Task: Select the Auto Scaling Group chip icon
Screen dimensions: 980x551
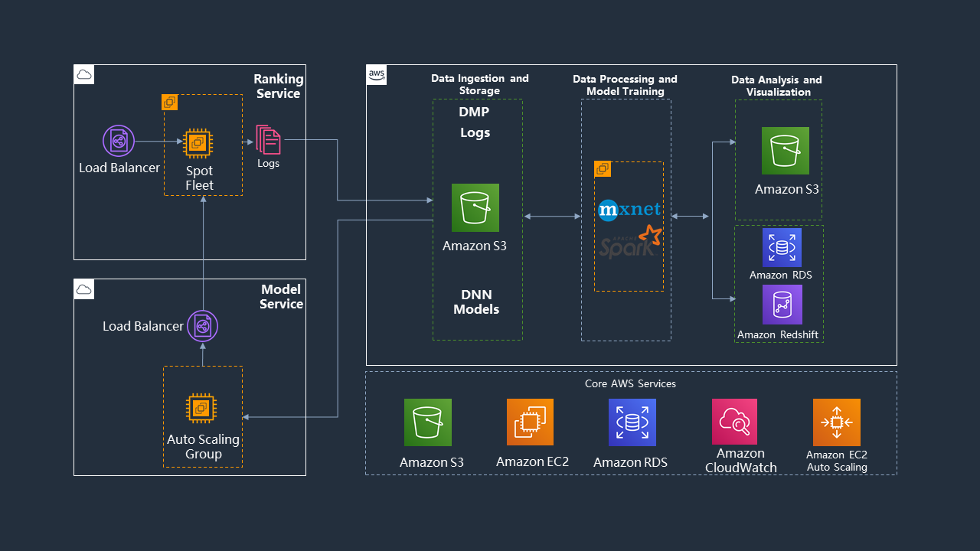Action: [201, 408]
